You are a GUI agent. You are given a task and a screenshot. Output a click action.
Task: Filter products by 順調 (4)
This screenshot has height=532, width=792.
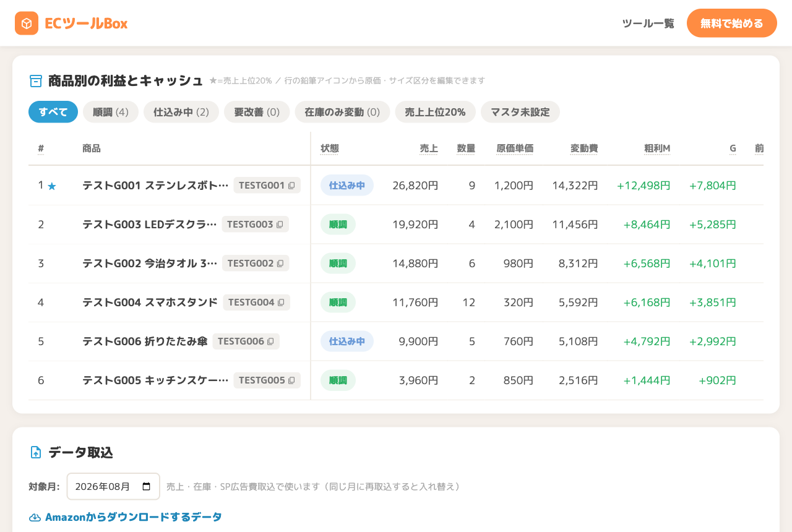[x=111, y=112]
